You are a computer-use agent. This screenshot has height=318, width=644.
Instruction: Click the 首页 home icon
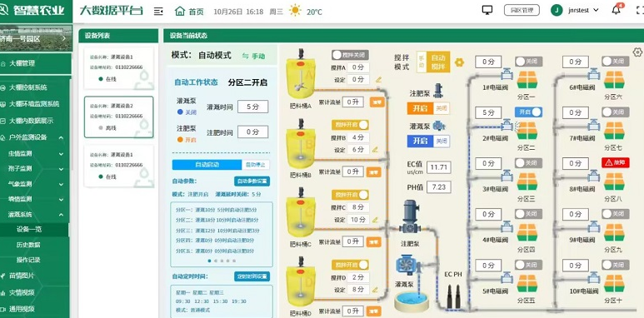(180, 11)
